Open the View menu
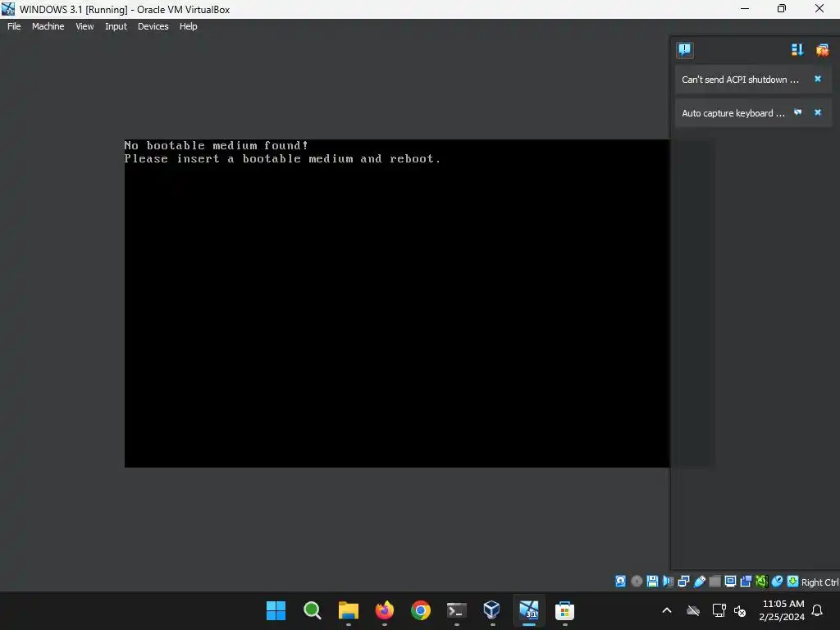The height and width of the screenshot is (630, 840). click(x=84, y=26)
